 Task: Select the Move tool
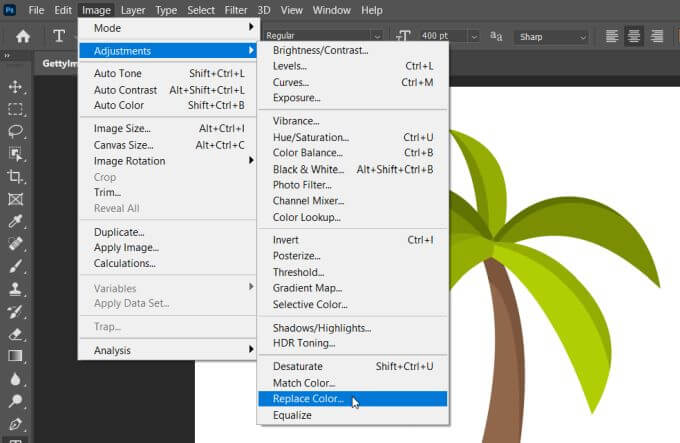tap(15, 87)
